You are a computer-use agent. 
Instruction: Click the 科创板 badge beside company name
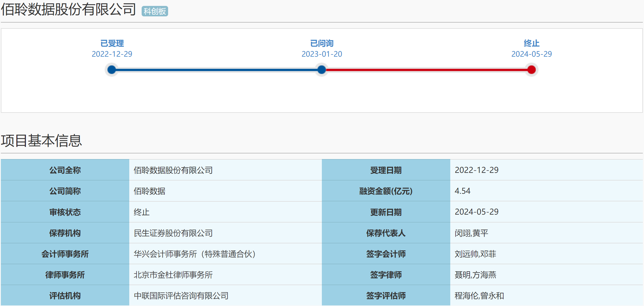coord(155,11)
